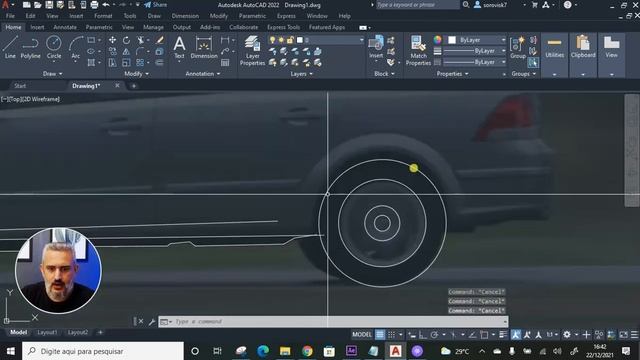This screenshot has width=640, height=360.
Task: Click the Clipboard panel button
Action: point(583,47)
